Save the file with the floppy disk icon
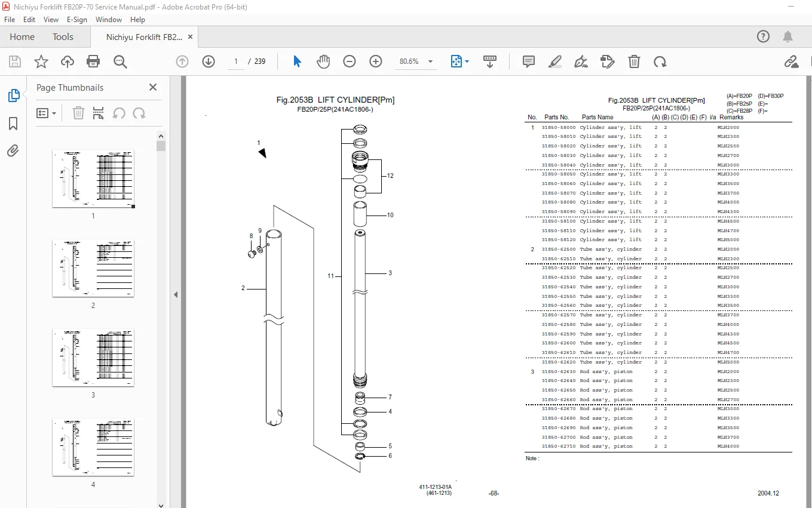Viewport: 812px width, 508px height. 15,61
